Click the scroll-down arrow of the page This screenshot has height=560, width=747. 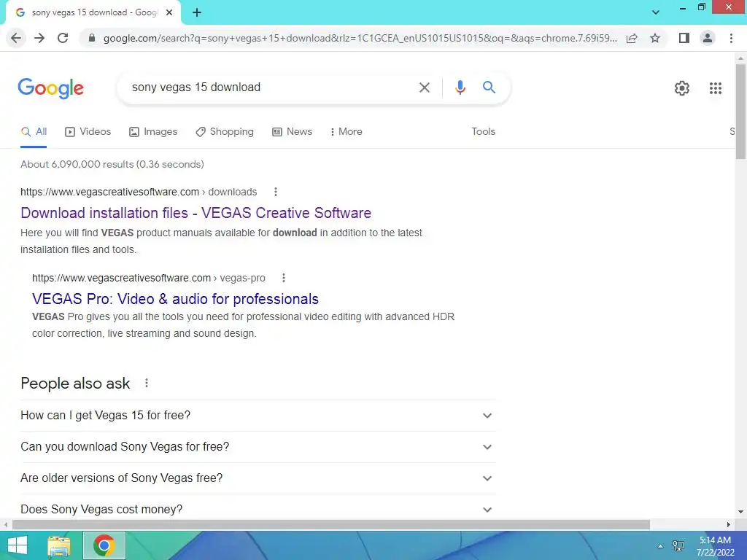coord(740,512)
